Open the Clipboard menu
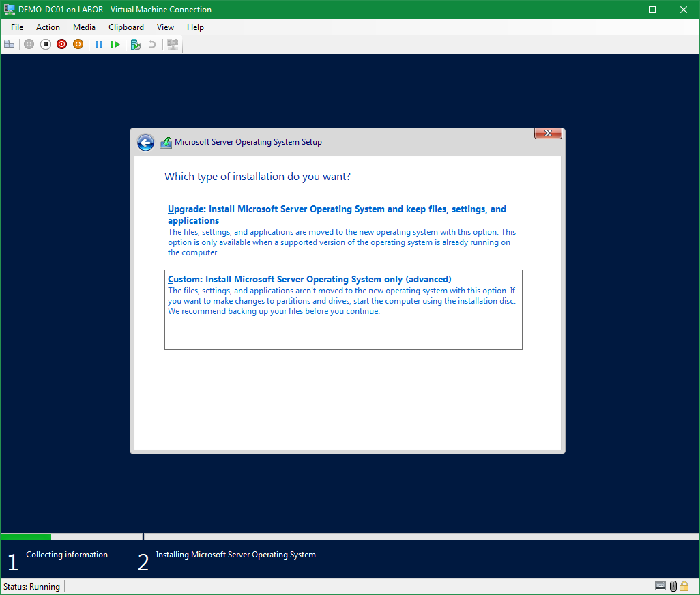The width and height of the screenshot is (700, 595). (126, 27)
